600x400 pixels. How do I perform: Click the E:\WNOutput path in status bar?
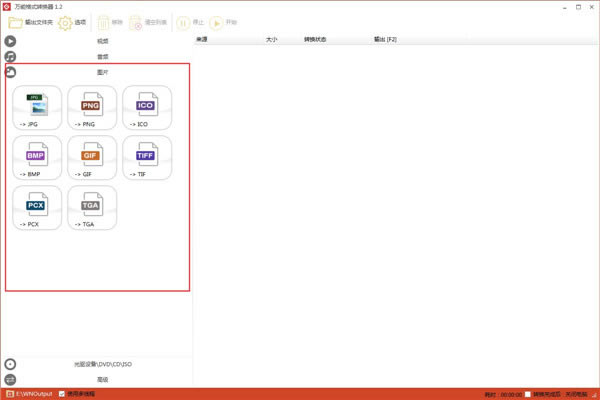point(34,393)
